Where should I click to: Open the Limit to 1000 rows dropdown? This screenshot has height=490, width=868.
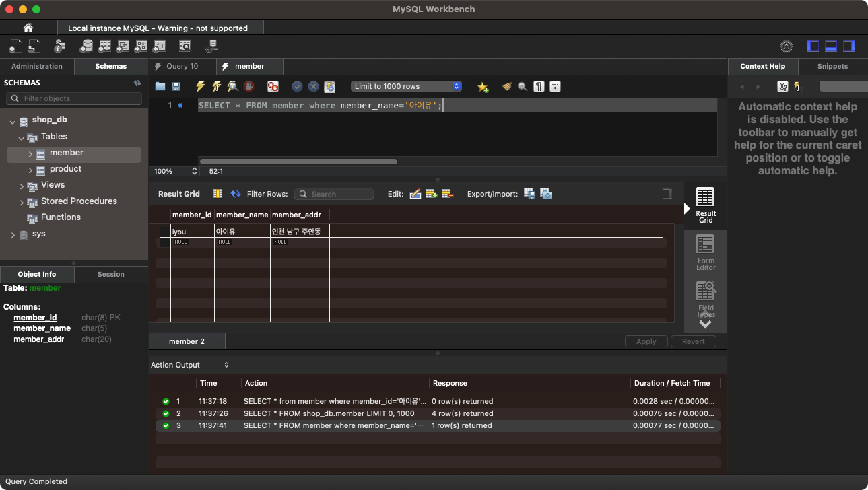(406, 86)
